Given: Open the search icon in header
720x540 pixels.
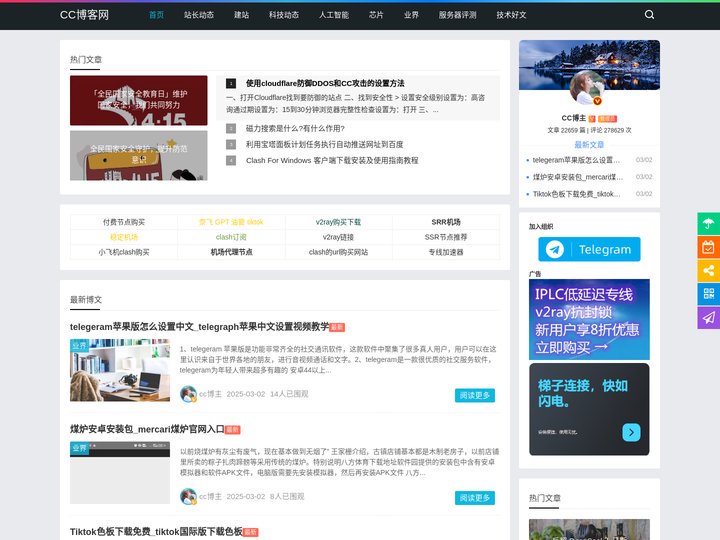Looking at the screenshot, I should [x=649, y=15].
